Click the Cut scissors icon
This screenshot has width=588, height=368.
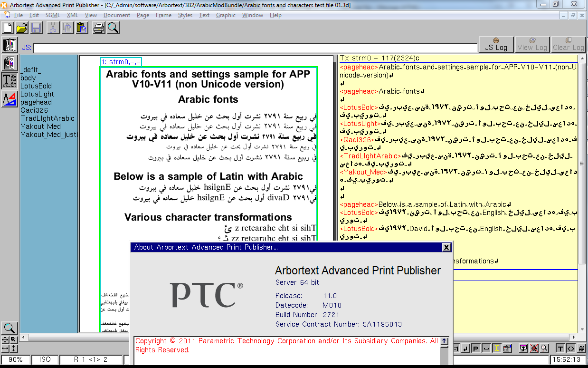pyautogui.click(x=53, y=28)
